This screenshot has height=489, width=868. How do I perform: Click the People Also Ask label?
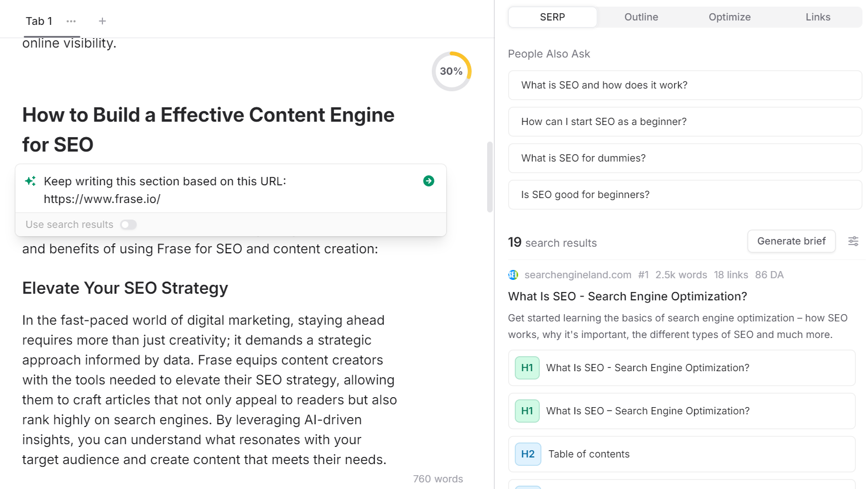[x=549, y=54]
